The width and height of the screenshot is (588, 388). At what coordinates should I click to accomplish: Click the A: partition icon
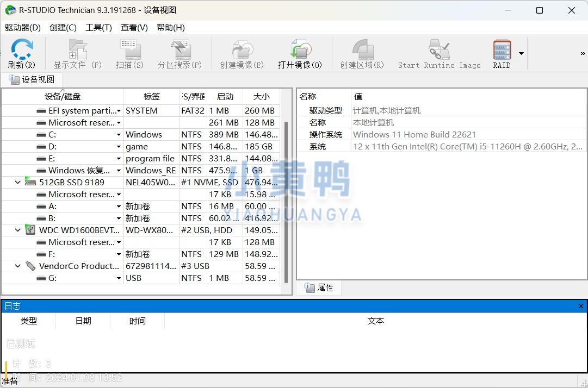click(x=41, y=206)
